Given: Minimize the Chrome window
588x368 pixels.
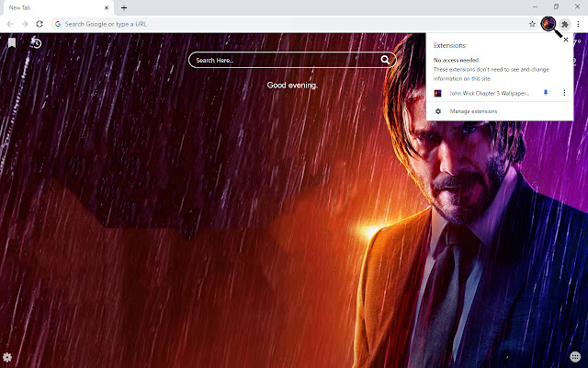Looking at the screenshot, I should coord(535,6).
